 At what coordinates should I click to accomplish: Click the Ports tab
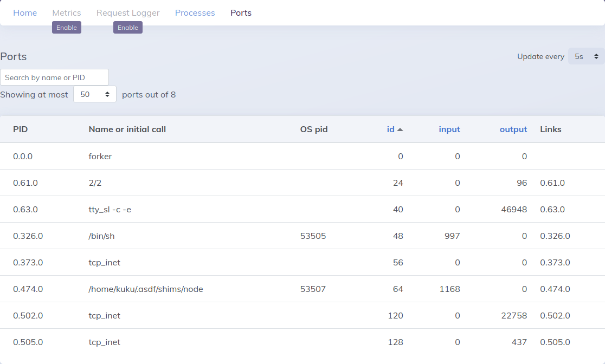(x=241, y=12)
